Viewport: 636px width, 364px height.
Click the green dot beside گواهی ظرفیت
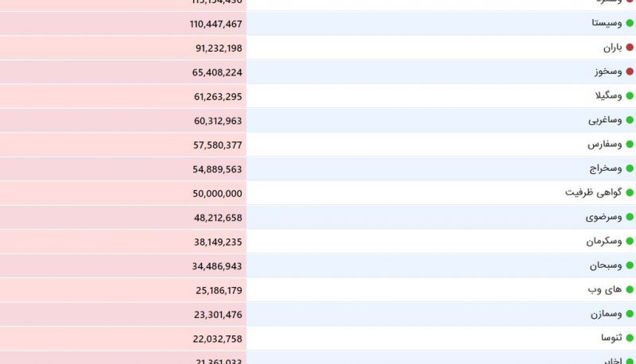[630, 192]
